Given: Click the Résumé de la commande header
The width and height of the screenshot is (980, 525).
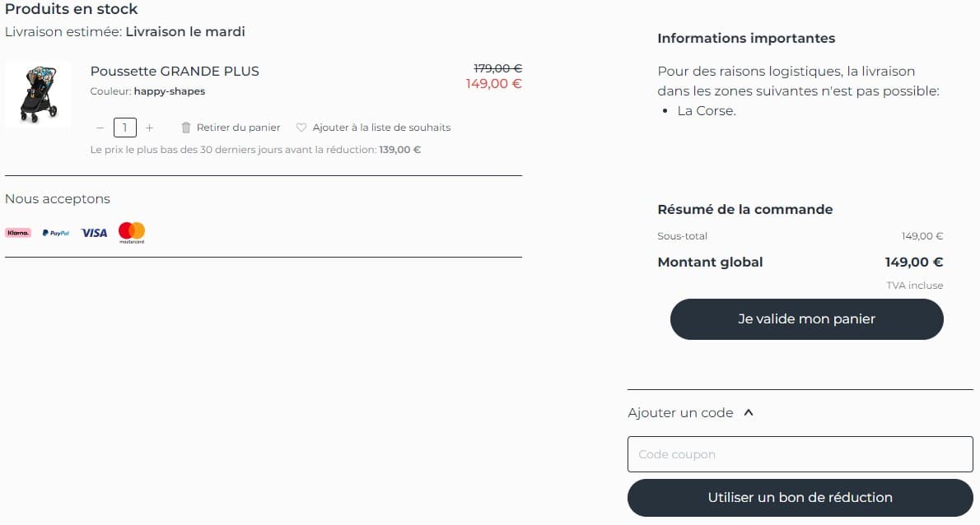Looking at the screenshot, I should point(744,209).
